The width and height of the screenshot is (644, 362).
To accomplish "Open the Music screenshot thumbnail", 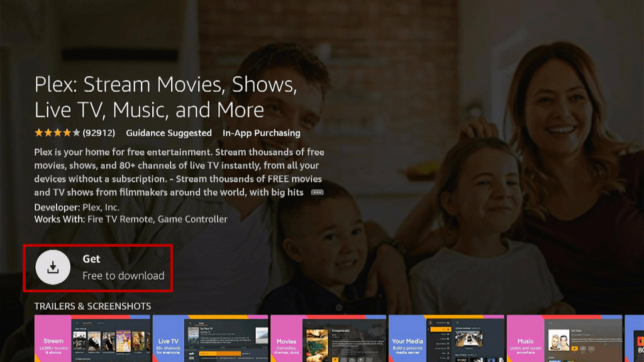I will click(x=564, y=339).
